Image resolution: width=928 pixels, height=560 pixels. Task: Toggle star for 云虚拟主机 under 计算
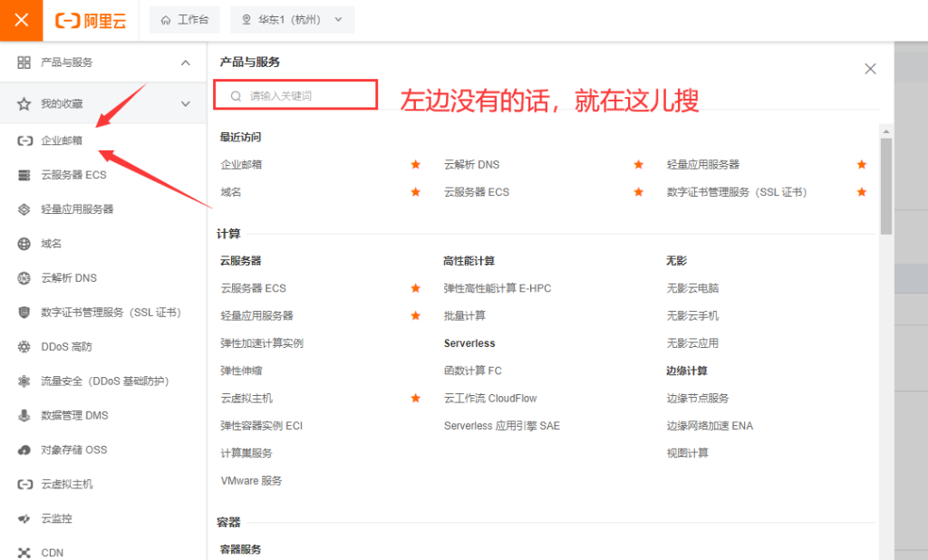tap(415, 399)
